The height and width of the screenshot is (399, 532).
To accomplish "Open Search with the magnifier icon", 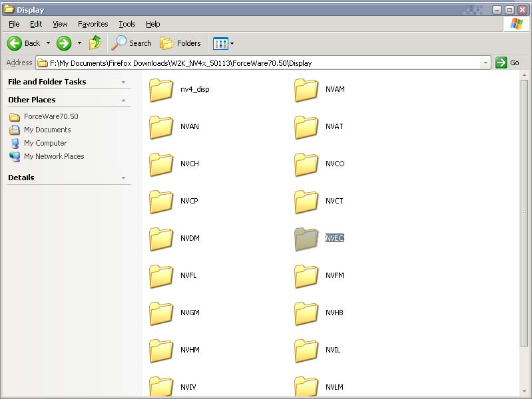I will click(x=132, y=43).
